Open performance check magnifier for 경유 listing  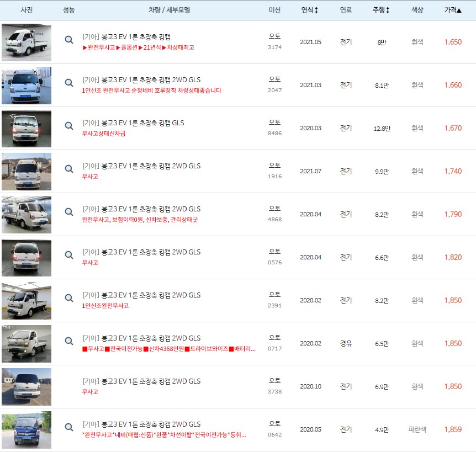(x=69, y=341)
